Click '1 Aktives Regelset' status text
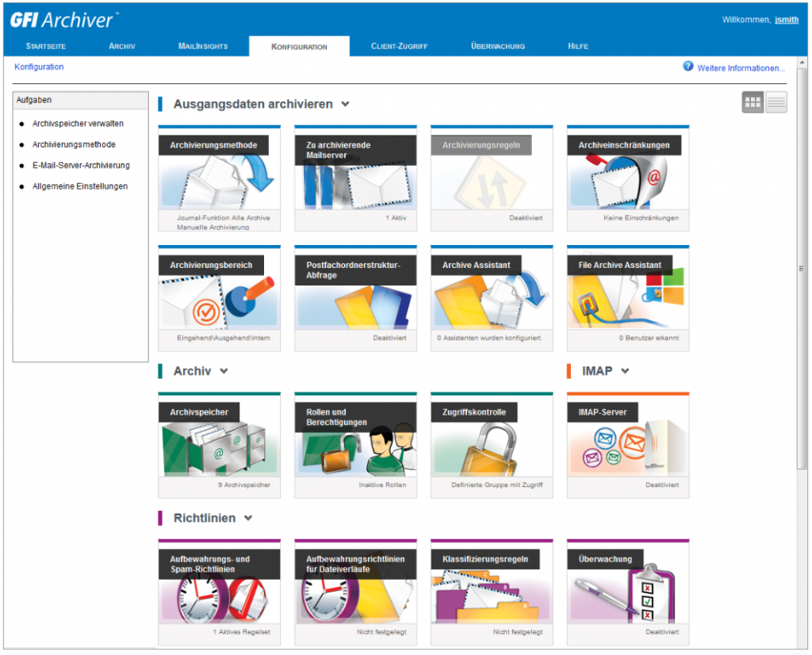 241,632
